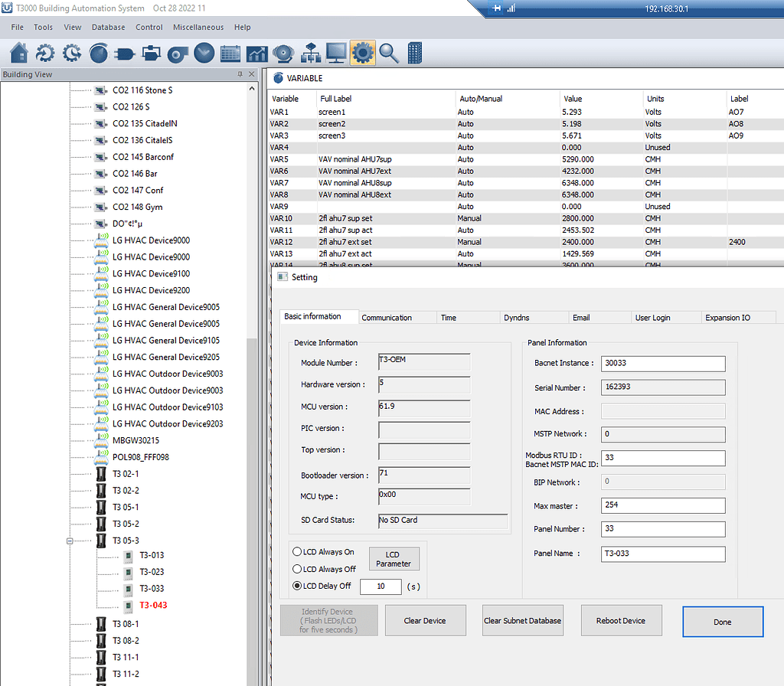
Task: Select the network tree icon on toolbar
Action: pyautogui.click(x=309, y=53)
